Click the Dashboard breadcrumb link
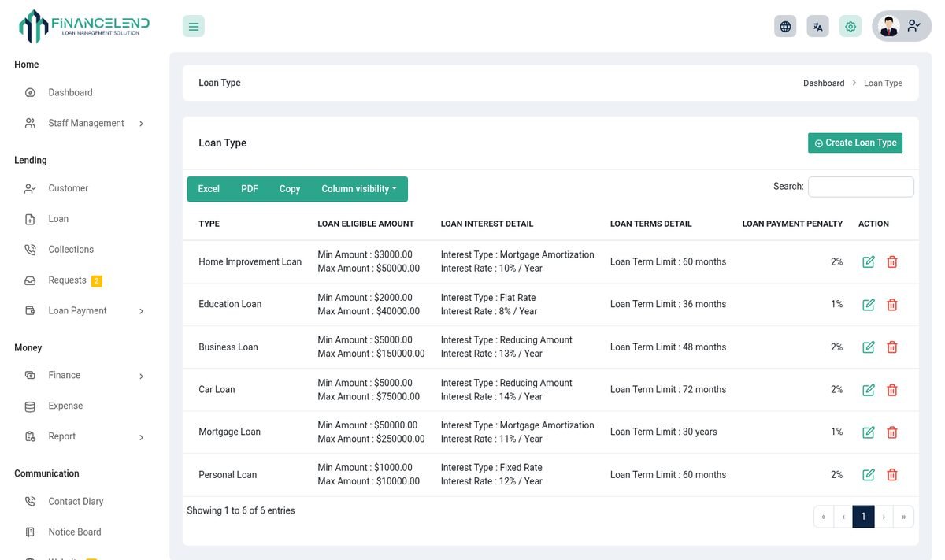Viewport: 945px width, 560px height. 824,83
